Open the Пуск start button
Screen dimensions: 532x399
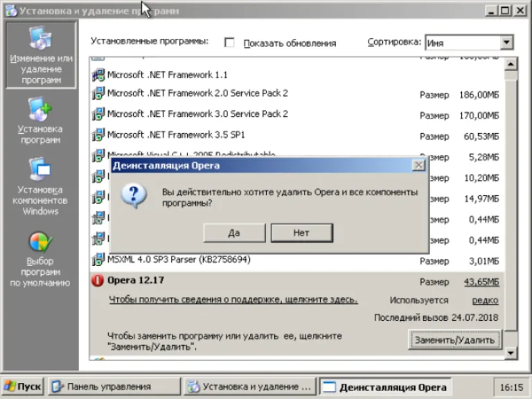[22, 387]
